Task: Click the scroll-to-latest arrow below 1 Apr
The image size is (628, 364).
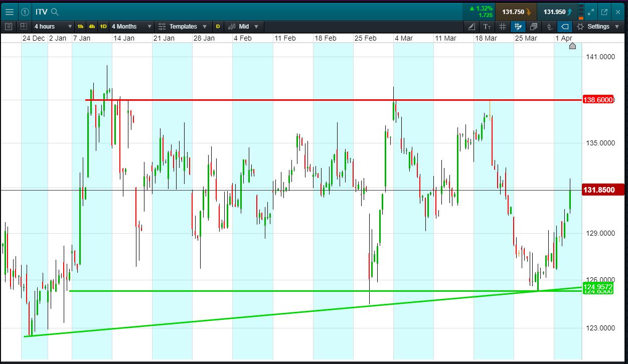Action: tap(572, 46)
